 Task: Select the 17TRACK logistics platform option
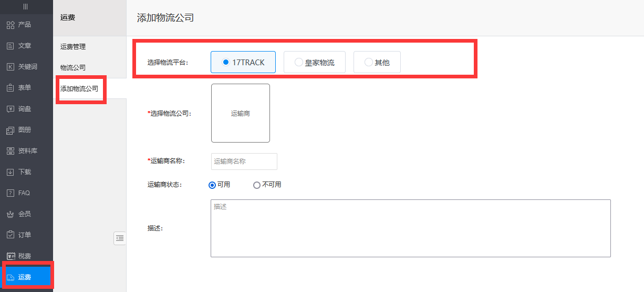[x=243, y=62]
